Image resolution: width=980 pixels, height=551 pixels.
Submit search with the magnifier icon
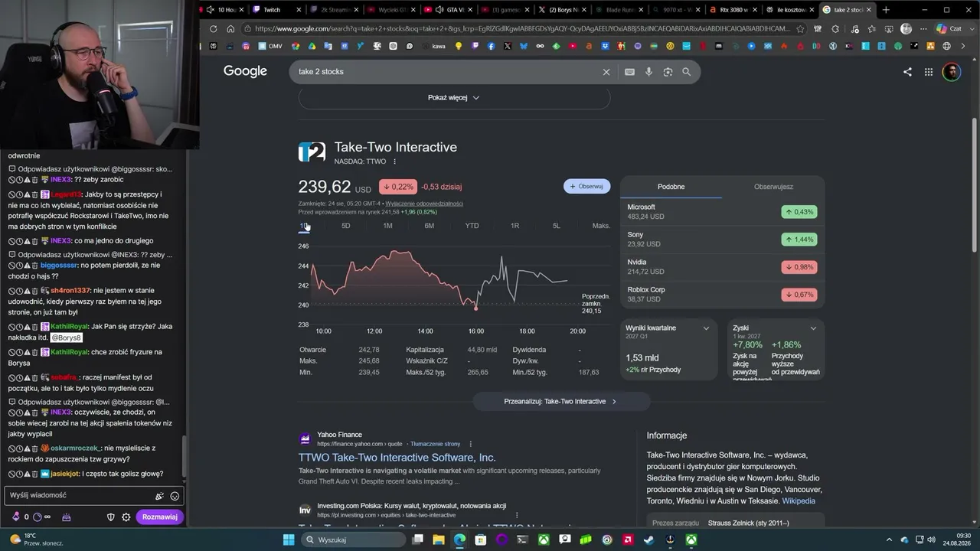(686, 72)
